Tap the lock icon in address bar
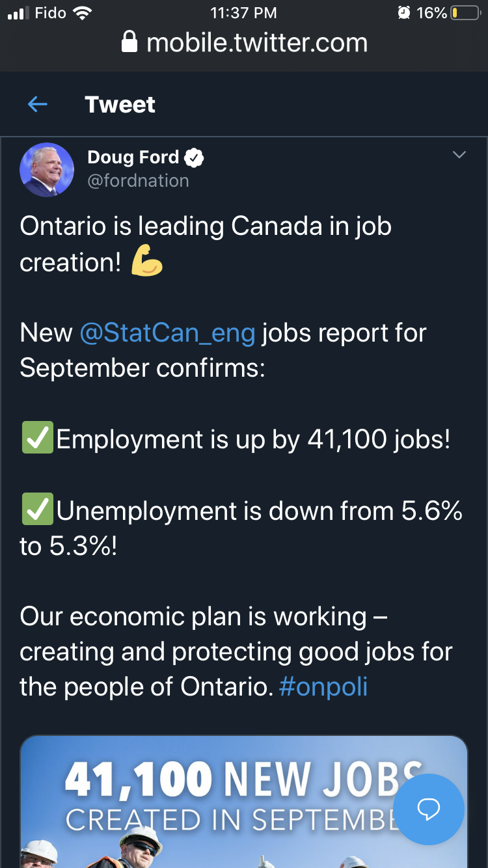 tap(129, 43)
